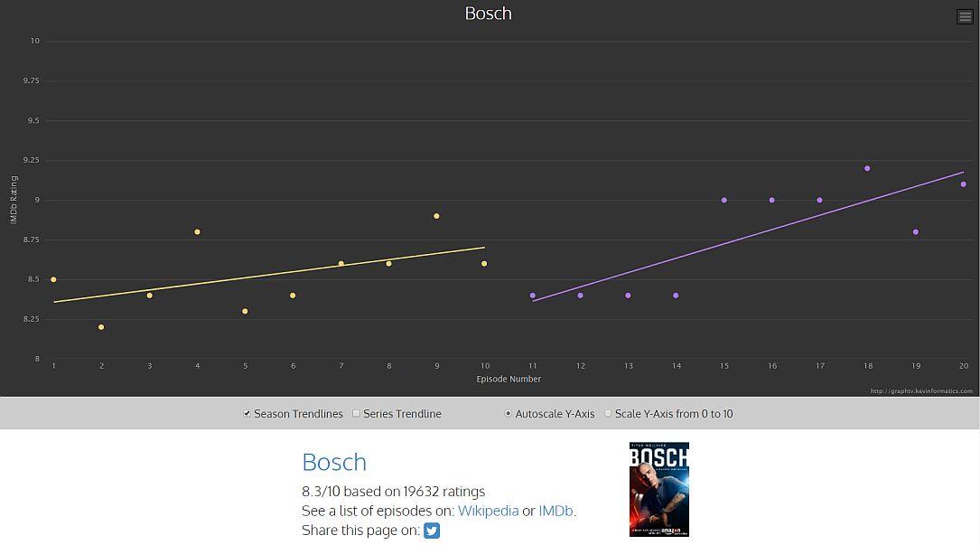This screenshot has width=980, height=545.
Task: Click the episode 18 highest-rated data point
Action: [867, 168]
